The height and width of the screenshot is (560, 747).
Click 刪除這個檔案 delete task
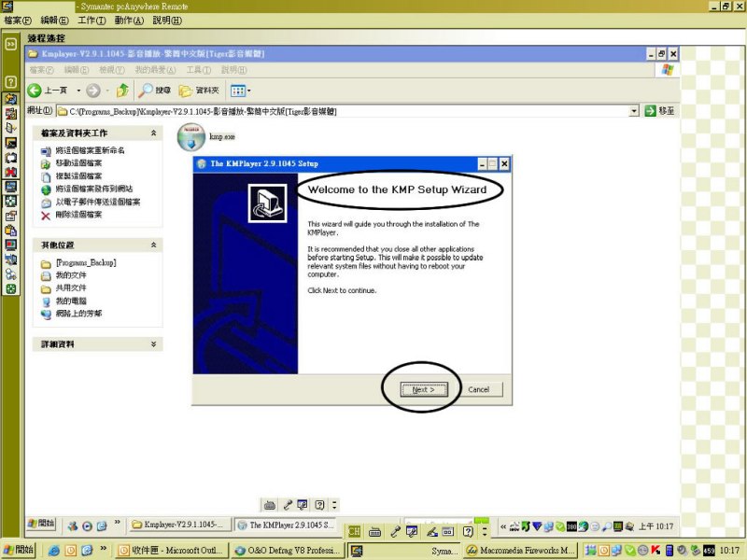(x=78, y=215)
